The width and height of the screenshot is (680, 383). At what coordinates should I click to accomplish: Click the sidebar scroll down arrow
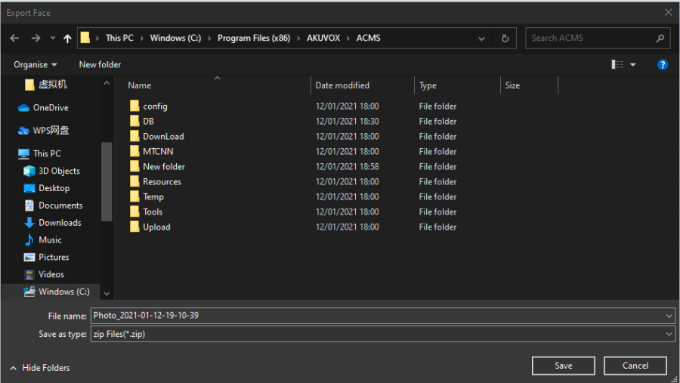(x=107, y=294)
